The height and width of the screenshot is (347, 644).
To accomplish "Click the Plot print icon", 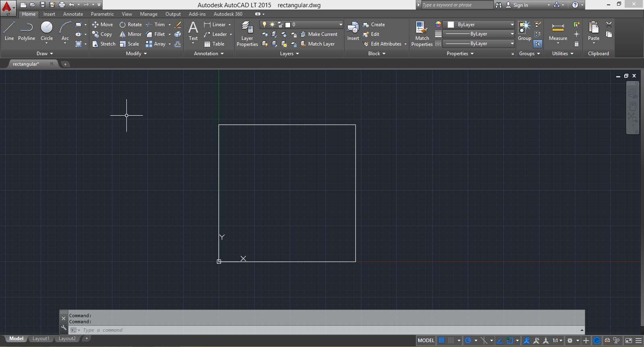I will tap(62, 5).
